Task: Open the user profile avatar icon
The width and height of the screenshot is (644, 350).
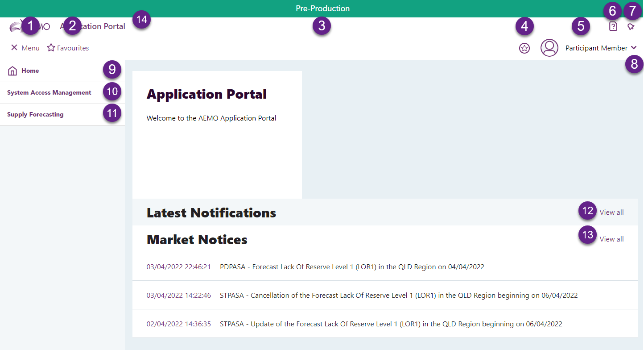Action: click(x=549, y=48)
